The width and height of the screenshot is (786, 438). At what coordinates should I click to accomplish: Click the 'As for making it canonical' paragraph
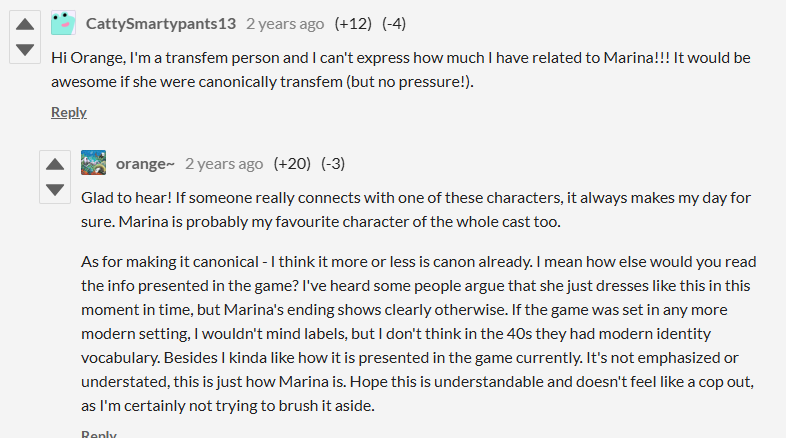click(x=419, y=334)
